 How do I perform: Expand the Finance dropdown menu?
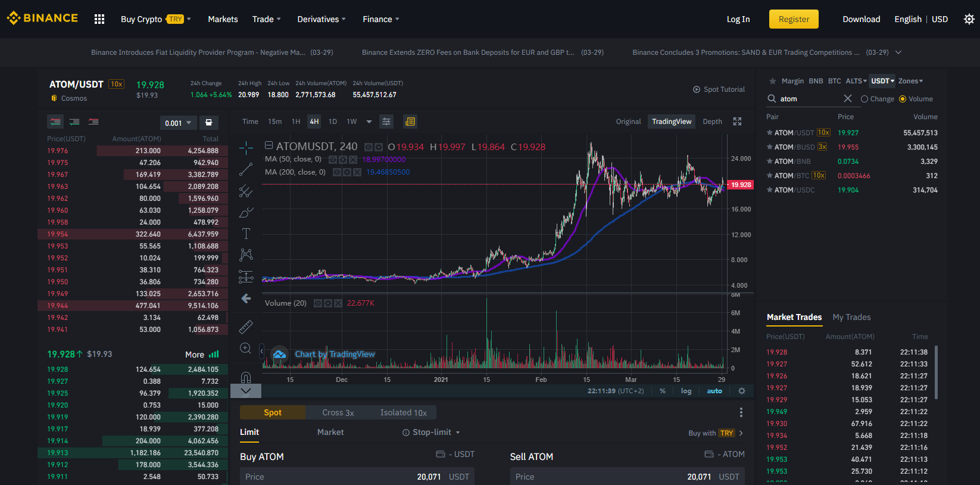coord(381,19)
